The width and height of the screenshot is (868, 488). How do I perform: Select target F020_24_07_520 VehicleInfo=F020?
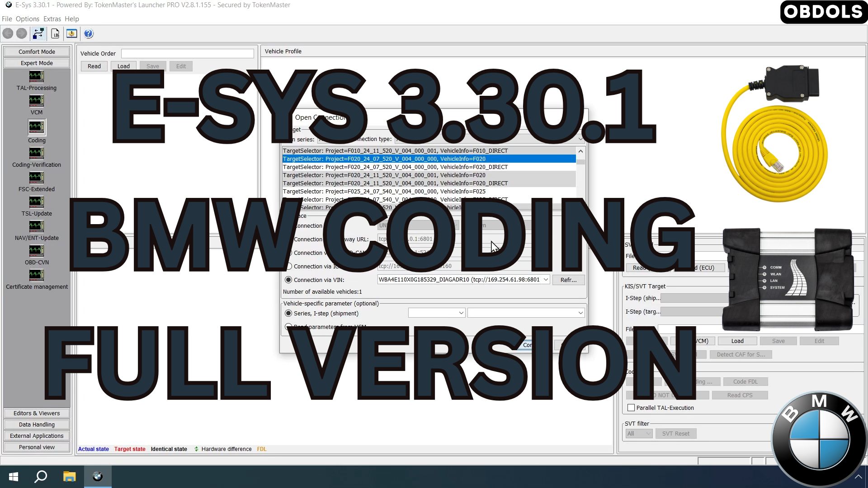pyautogui.click(x=429, y=159)
